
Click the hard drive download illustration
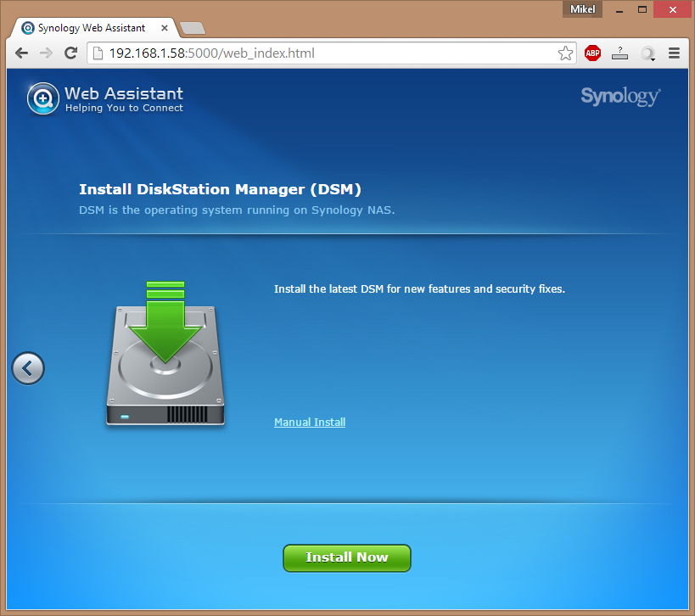click(x=165, y=353)
